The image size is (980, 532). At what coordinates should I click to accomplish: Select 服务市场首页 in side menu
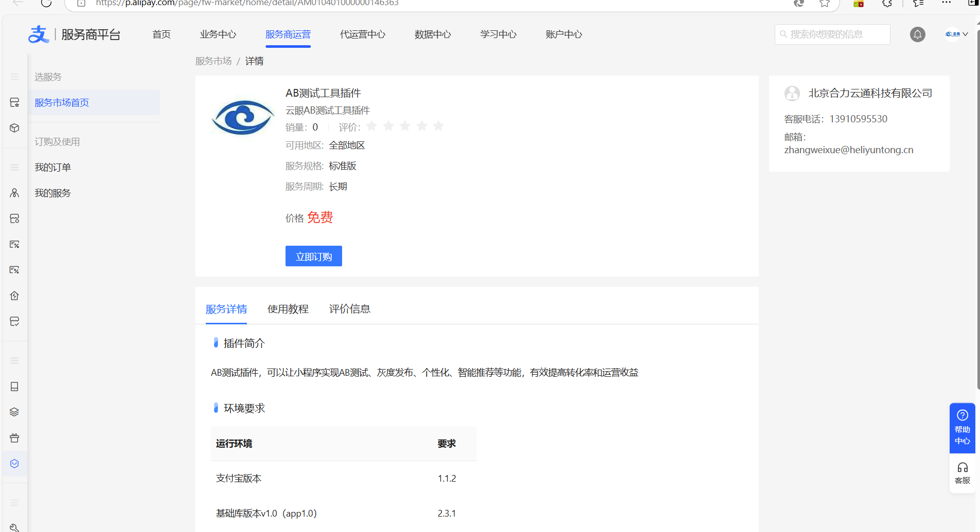click(94, 102)
